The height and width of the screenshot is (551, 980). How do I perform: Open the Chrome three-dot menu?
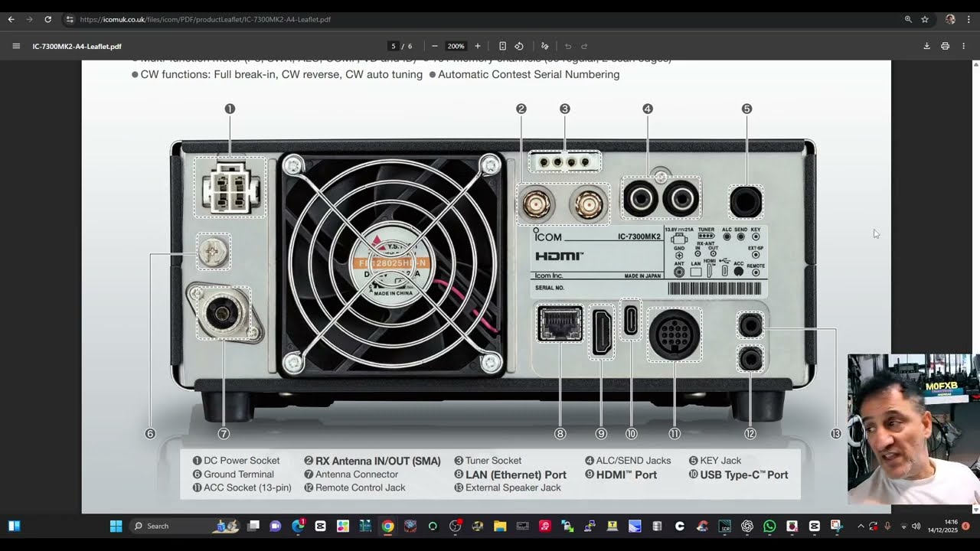tap(969, 19)
